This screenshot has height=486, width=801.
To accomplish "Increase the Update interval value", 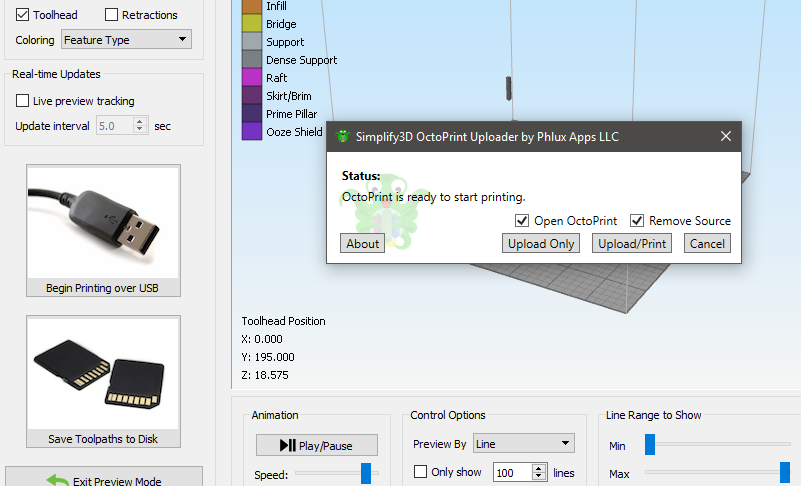I will click(x=140, y=122).
